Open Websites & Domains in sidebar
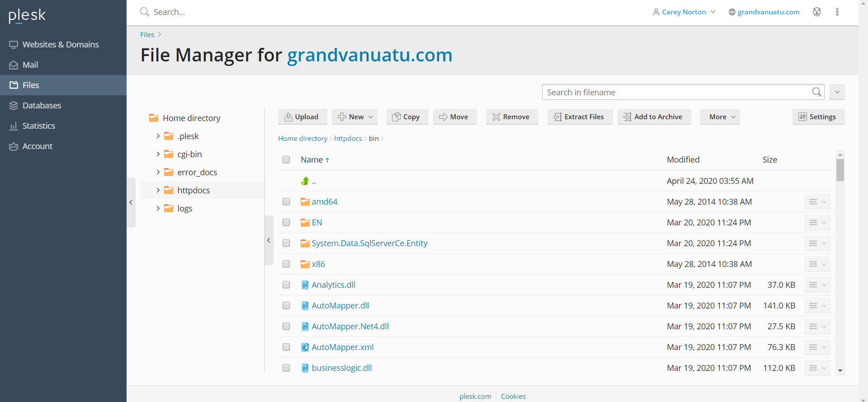Screen dimensions: 868x402 point(63,44)
